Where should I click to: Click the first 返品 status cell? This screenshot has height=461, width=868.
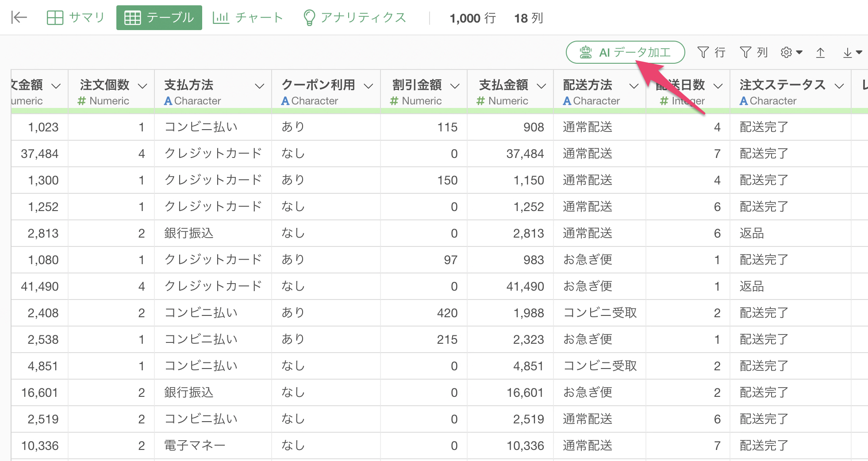(752, 233)
